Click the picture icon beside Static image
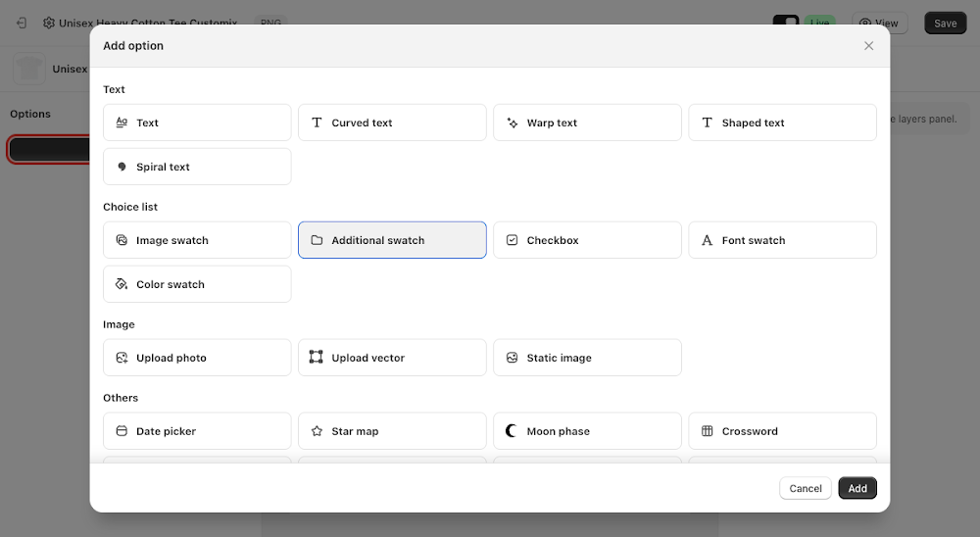Image resolution: width=980 pixels, height=537 pixels. [x=512, y=358]
